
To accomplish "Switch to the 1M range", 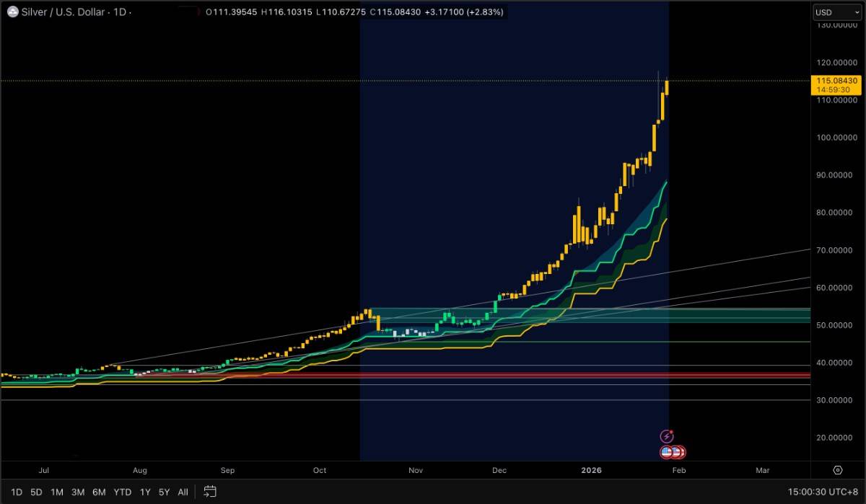I will pos(57,492).
